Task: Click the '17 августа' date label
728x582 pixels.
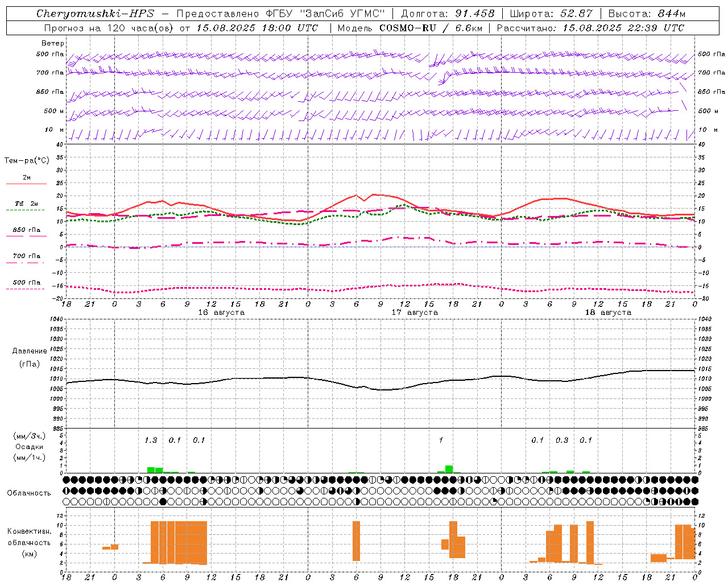Action: click(x=415, y=313)
